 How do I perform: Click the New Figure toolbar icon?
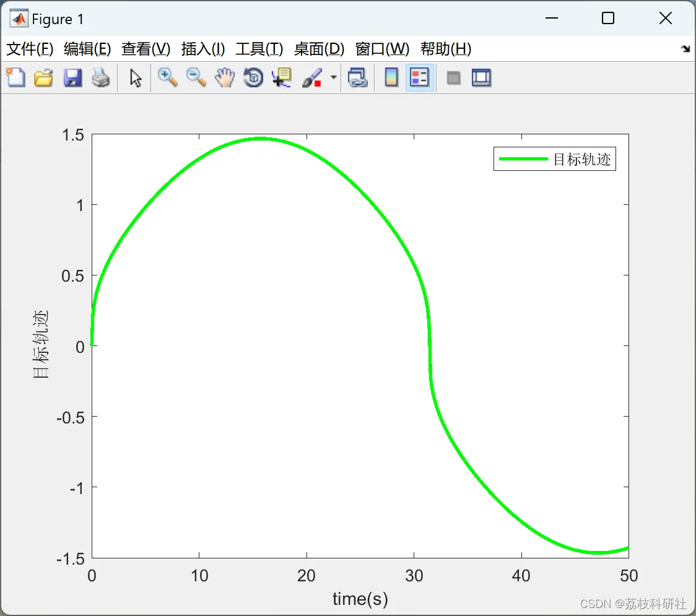[15, 77]
